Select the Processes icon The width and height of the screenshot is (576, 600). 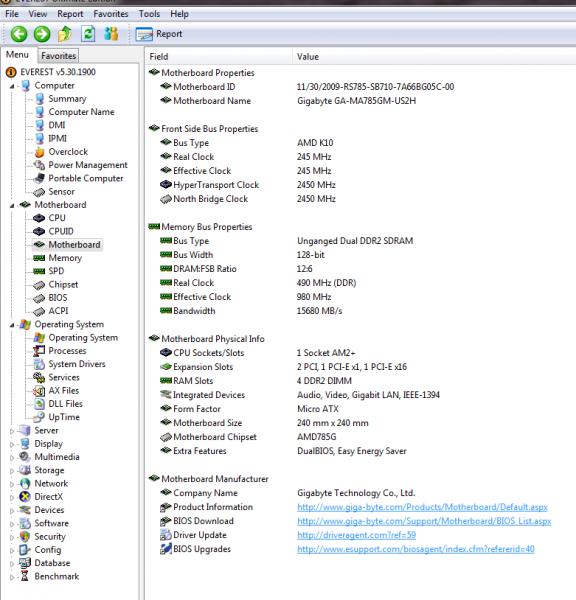point(39,351)
